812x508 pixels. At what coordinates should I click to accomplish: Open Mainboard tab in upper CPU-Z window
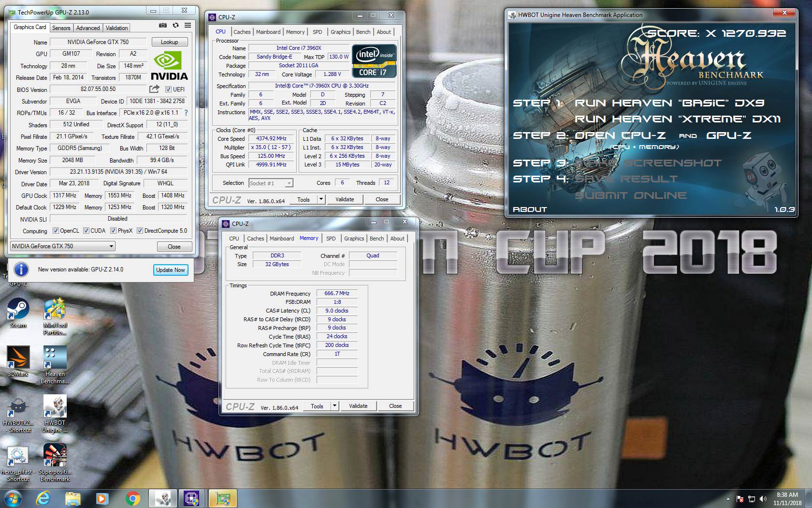tap(268, 32)
